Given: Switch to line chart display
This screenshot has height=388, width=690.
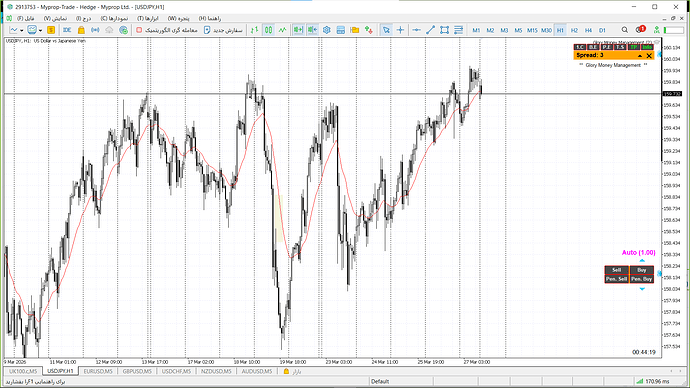Looking at the screenshot, I should point(283,30).
